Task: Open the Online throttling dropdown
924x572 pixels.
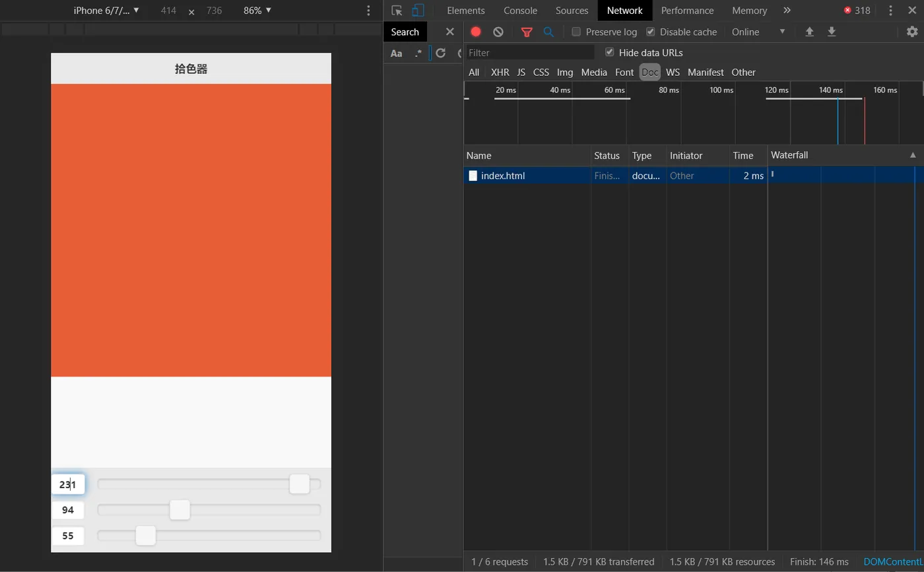Action: point(758,32)
